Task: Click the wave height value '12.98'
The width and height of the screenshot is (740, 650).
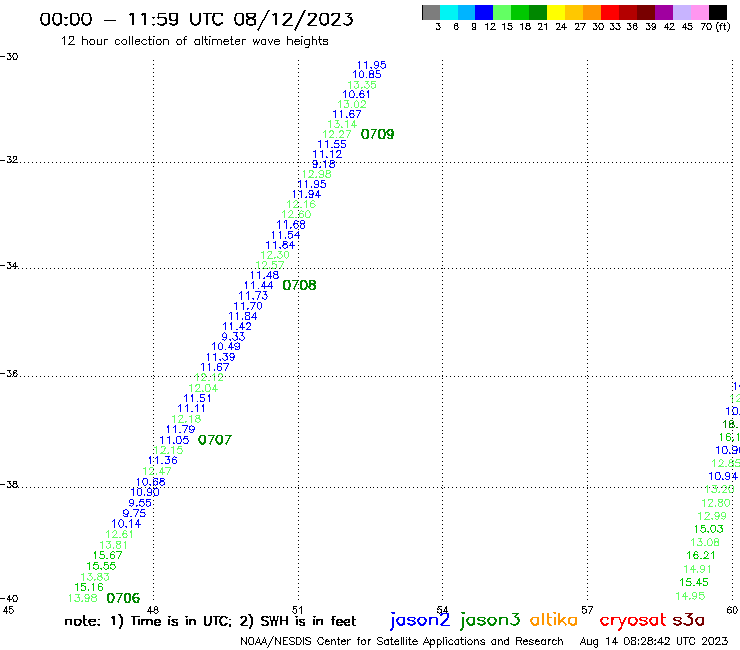Action: [317, 174]
